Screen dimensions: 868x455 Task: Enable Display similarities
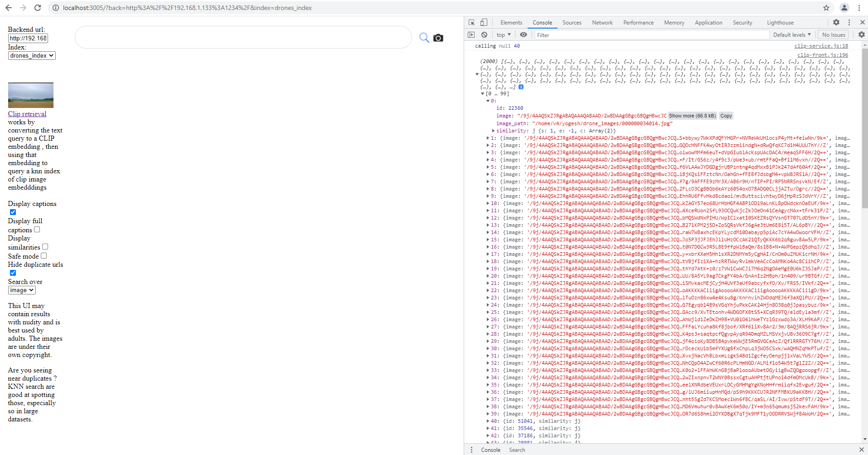pyautogui.click(x=44, y=246)
